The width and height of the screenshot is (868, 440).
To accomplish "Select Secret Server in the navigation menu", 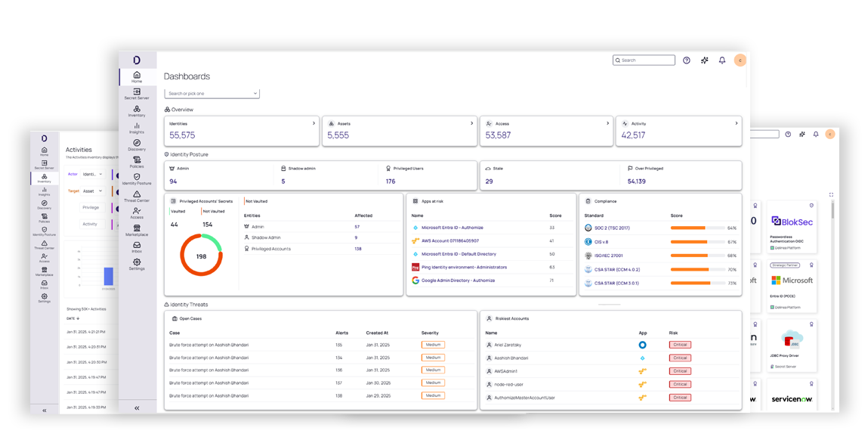I will pyautogui.click(x=137, y=93).
